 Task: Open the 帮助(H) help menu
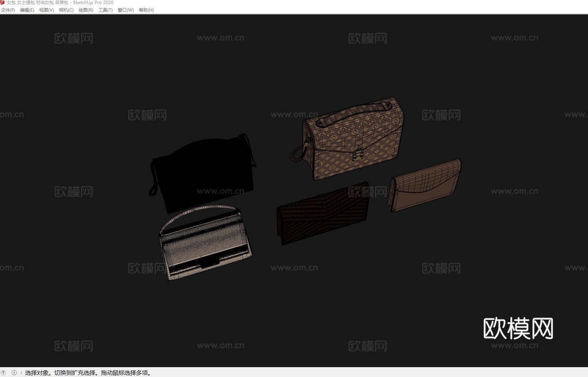pos(146,10)
